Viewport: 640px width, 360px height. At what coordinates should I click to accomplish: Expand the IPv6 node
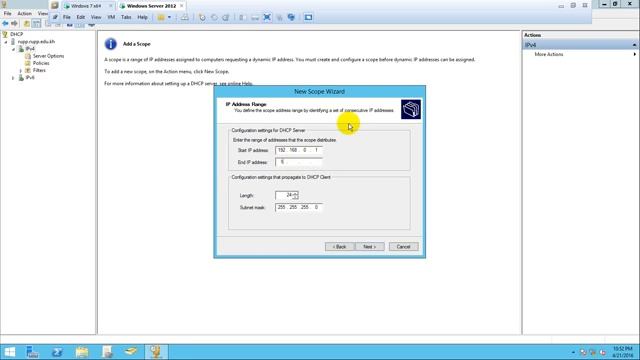(x=13, y=78)
